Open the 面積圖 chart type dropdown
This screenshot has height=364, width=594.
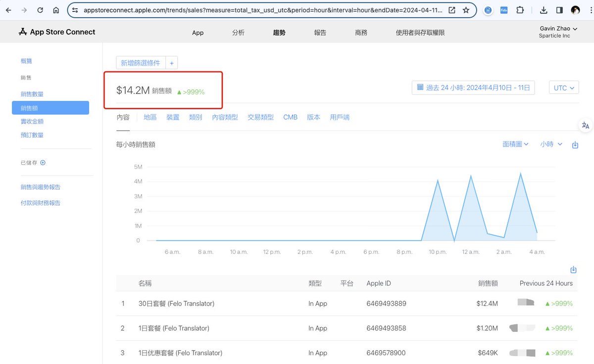pos(516,144)
